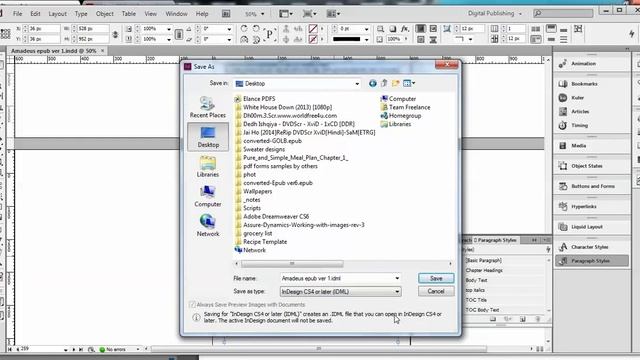This screenshot has height=360, width=640.
Task: Open the Save as type dropdown
Action: click(340, 291)
